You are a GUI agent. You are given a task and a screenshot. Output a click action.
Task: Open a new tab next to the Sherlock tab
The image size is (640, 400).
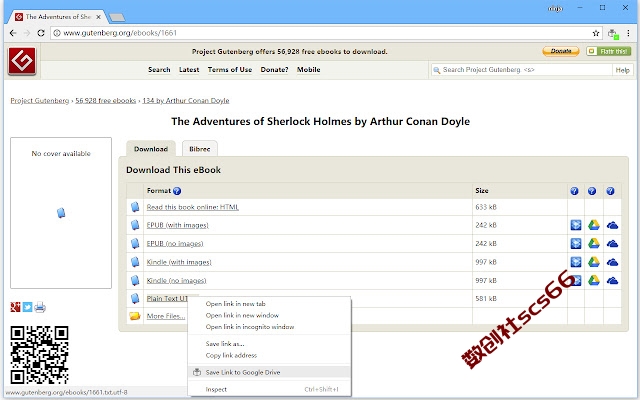[x=117, y=17]
